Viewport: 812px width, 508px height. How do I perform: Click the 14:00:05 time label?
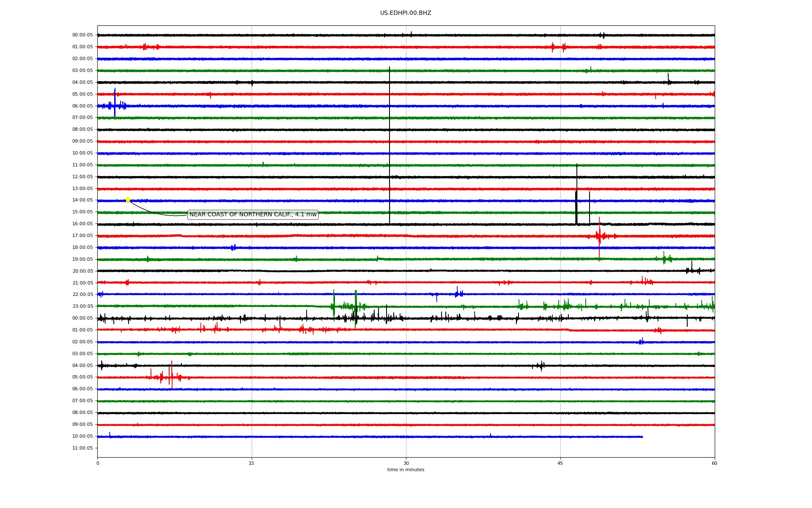82,200
